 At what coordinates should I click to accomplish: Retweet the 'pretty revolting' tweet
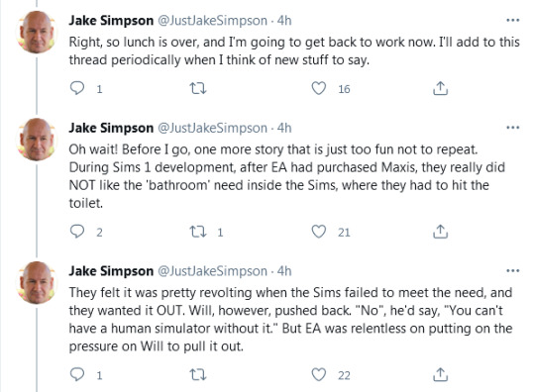198,375
